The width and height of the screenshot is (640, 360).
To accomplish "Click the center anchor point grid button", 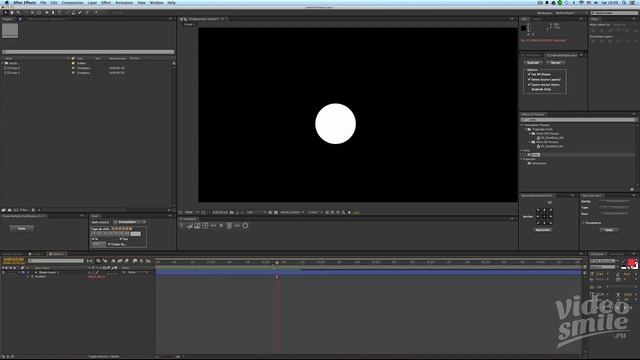I will click(x=544, y=217).
